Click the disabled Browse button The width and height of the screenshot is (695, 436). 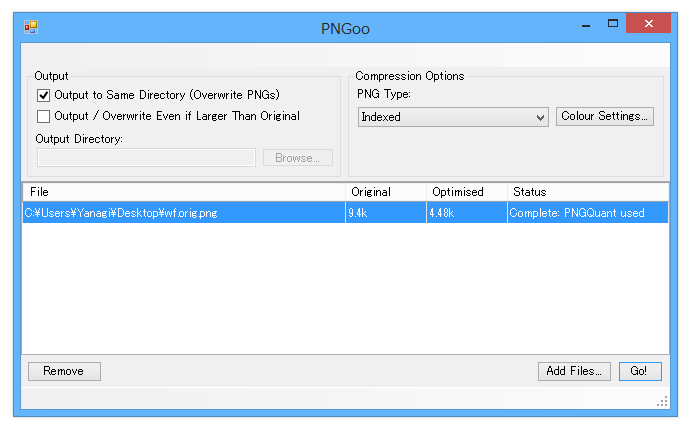tap(297, 158)
